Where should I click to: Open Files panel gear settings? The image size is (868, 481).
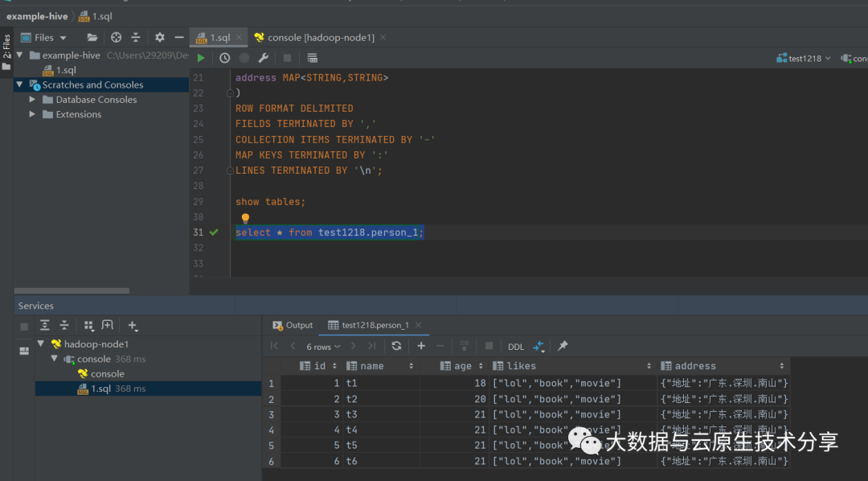pyautogui.click(x=160, y=38)
